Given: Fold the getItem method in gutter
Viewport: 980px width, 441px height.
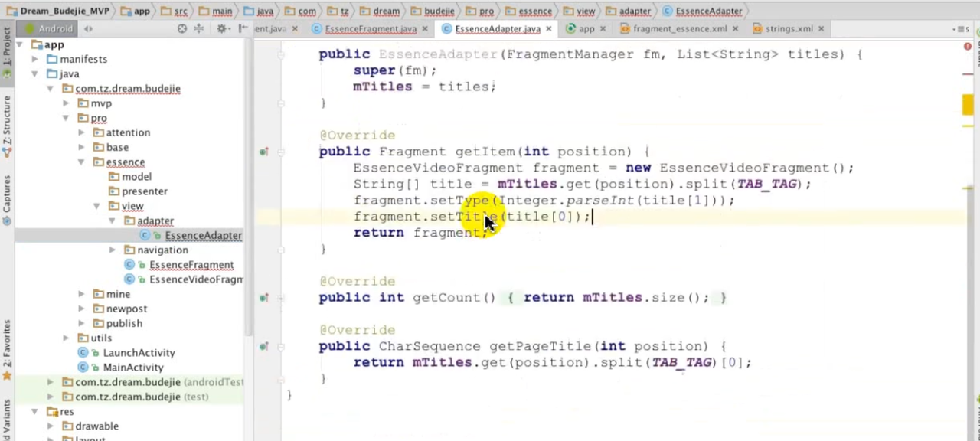Looking at the screenshot, I should coord(281,152).
